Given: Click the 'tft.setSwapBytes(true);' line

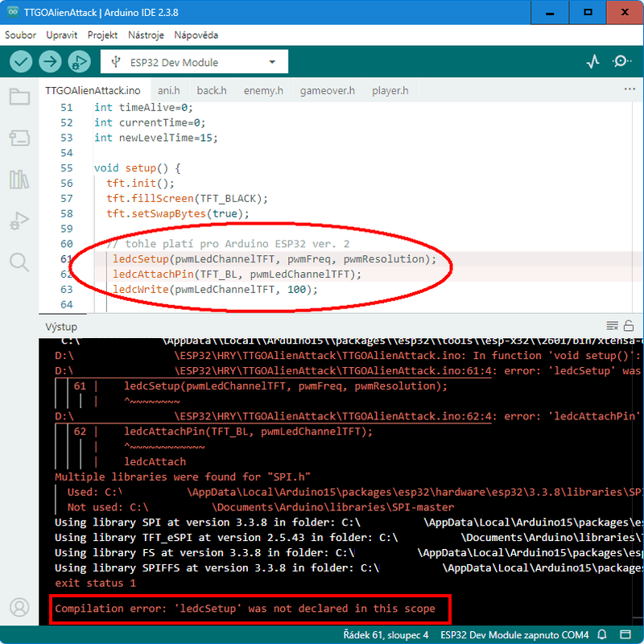Looking at the screenshot, I should pyautogui.click(x=177, y=213).
